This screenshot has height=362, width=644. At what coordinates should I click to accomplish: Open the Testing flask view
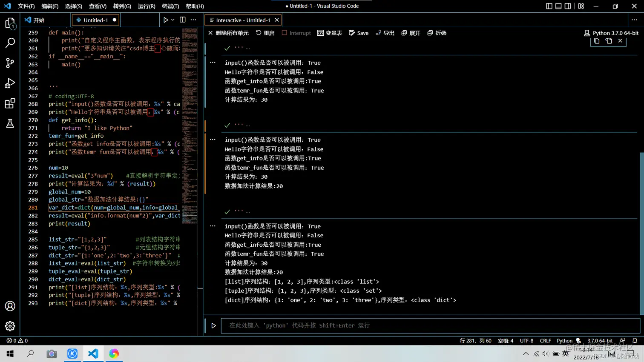click(x=10, y=123)
